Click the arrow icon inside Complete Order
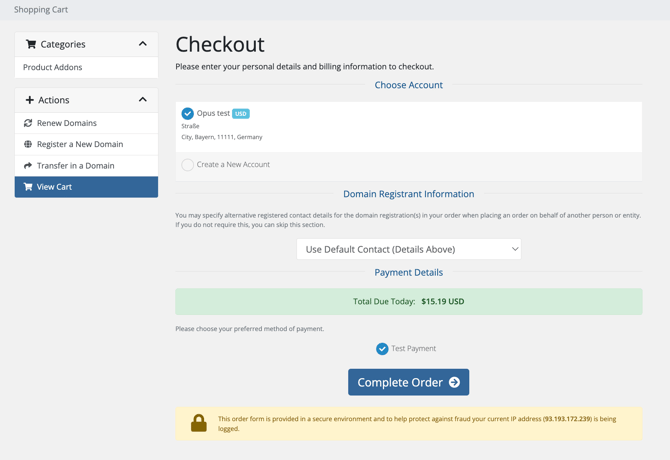 pos(454,382)
